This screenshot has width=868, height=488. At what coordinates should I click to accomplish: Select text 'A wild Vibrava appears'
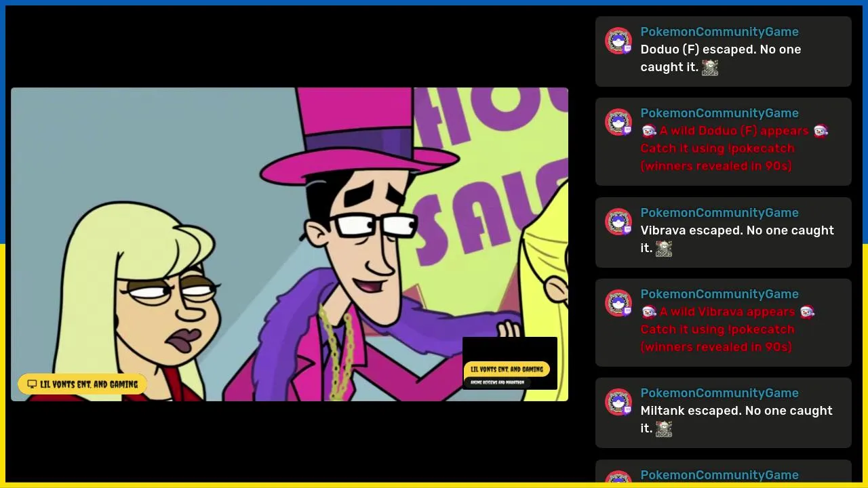(728, 312)
